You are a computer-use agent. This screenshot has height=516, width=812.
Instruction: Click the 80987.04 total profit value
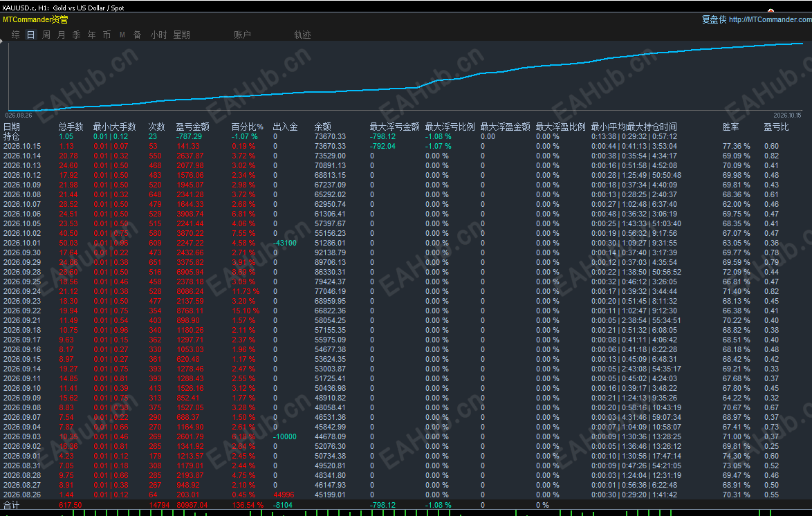click(192, 505)
